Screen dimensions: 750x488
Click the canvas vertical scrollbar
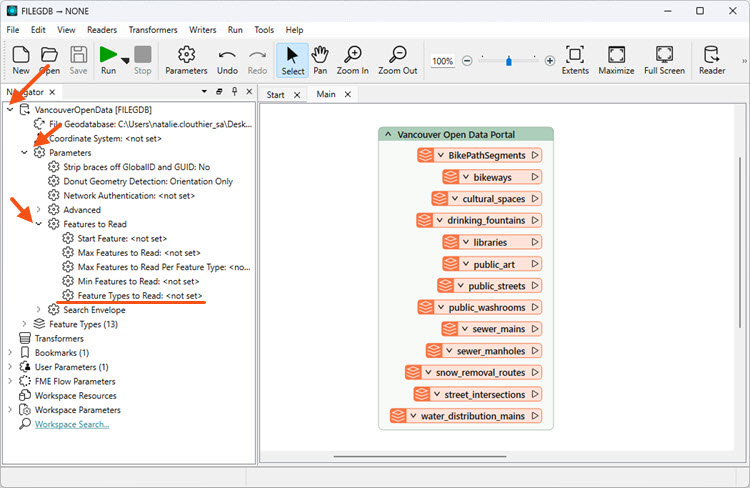point(739,242)
